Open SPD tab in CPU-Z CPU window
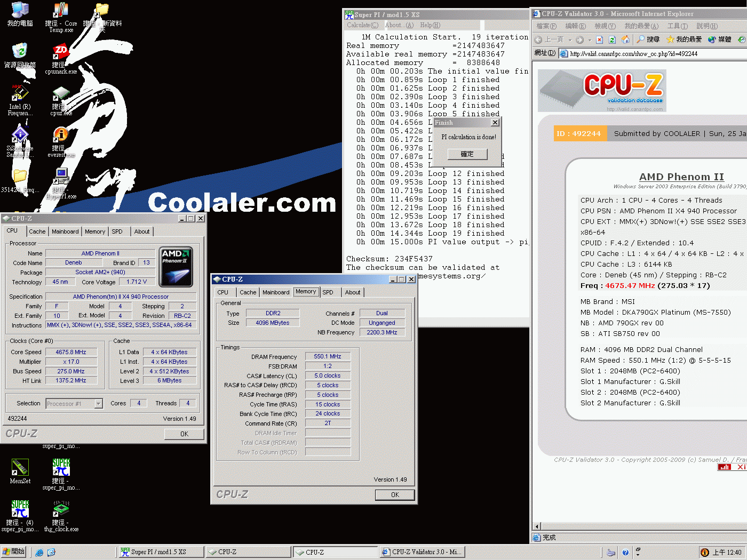 pos(117,231)
